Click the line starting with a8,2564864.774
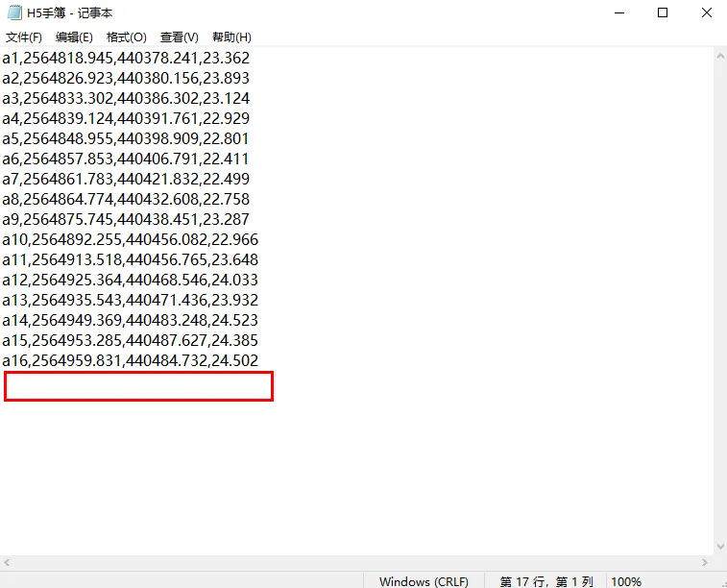Viewport: 727px width, 588px height. (x=126, y=199)
